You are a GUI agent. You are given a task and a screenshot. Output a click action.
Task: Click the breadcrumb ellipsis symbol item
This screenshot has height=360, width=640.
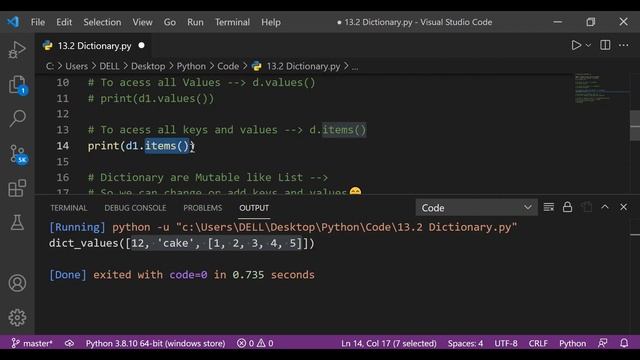point(355,67)
